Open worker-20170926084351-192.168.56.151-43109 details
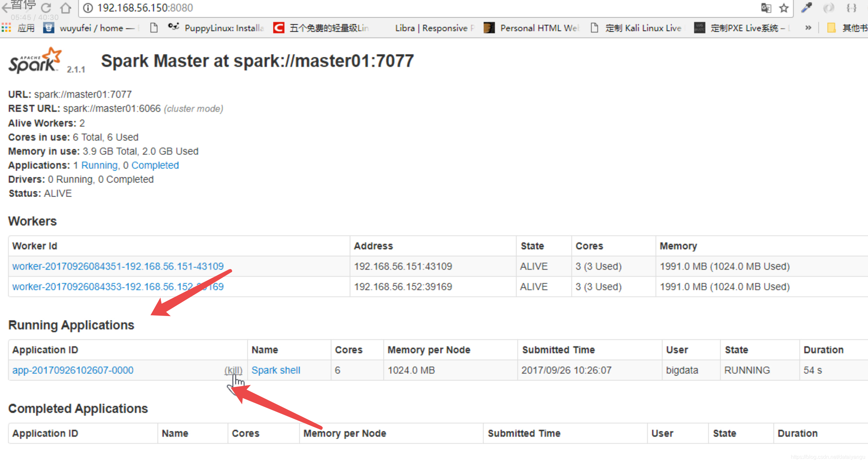868x463 pixels. click(118, 266)
